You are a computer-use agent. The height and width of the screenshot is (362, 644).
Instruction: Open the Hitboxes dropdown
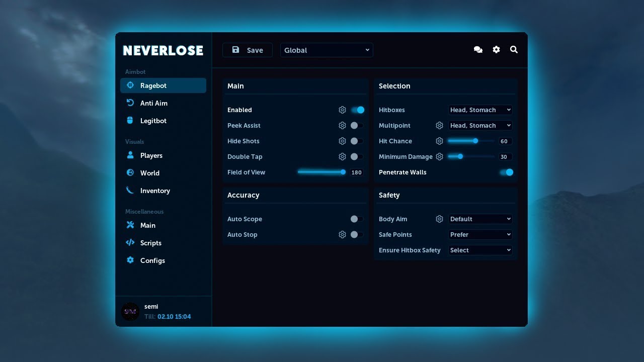[x=480, y=110]
